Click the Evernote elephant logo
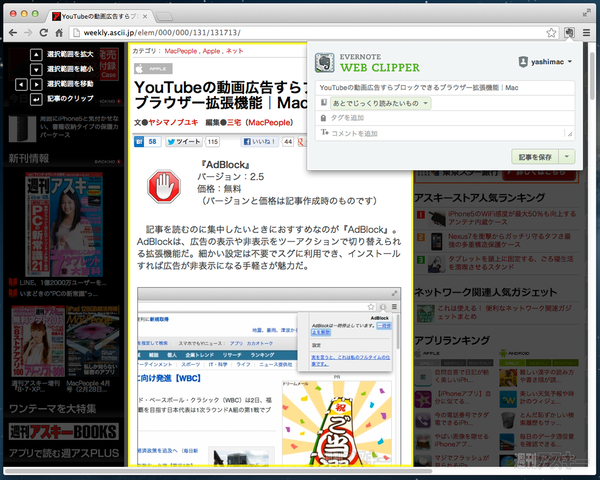Viewport: 600px width, 480px height. tap(324, 63)
